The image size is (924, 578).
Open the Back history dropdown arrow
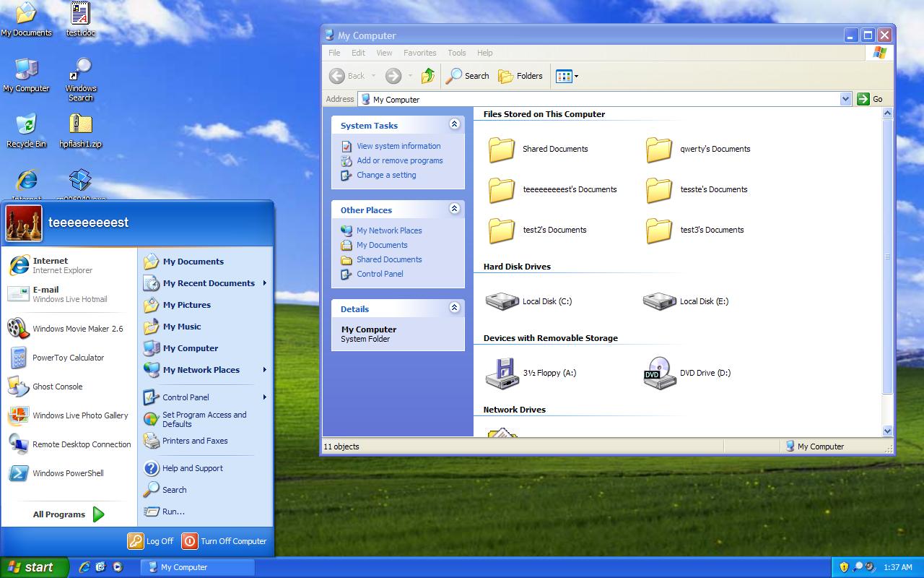[x=373, y=76]
